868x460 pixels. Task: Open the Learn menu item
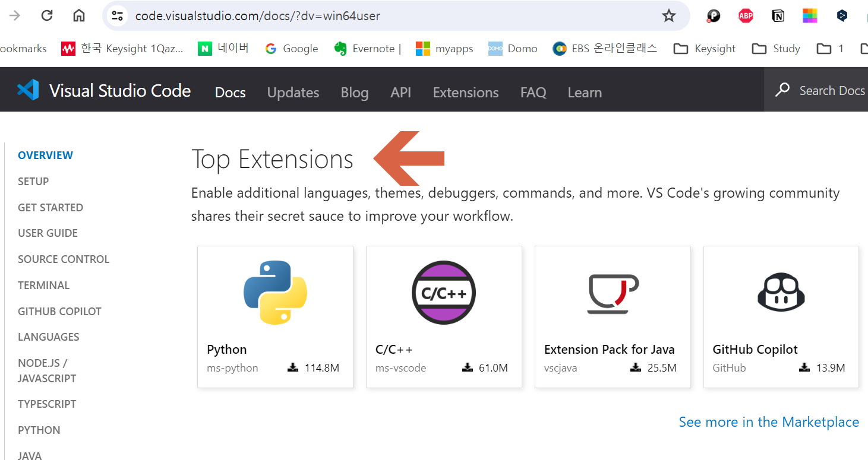click(x=585, y=93)
